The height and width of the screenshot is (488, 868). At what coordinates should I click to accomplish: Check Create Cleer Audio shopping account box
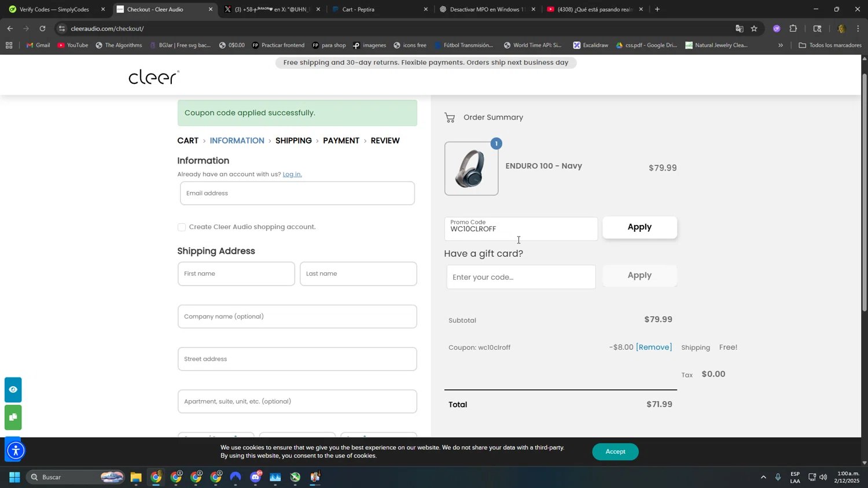pyautogui.click(x=182, y=227)
